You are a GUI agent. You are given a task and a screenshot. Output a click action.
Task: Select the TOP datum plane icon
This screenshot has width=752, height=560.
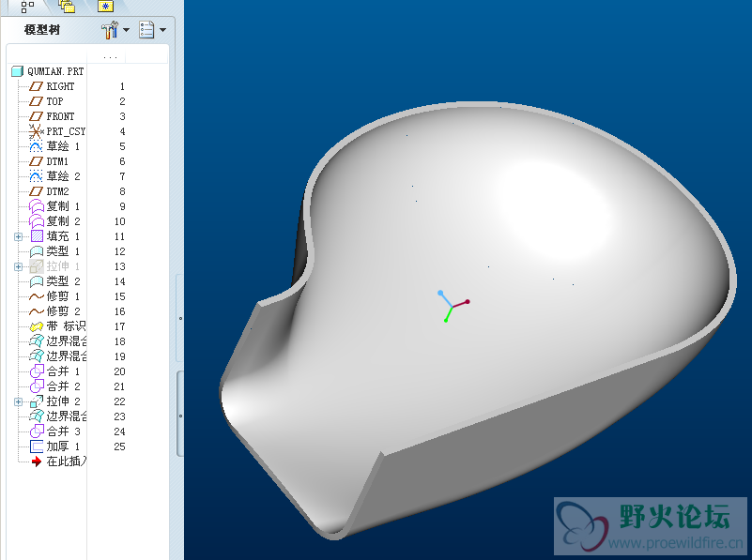(36, 101)
